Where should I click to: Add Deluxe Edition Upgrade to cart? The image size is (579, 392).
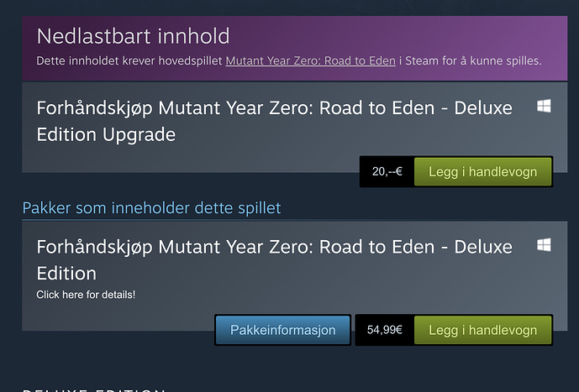click(x=482, y=172)
